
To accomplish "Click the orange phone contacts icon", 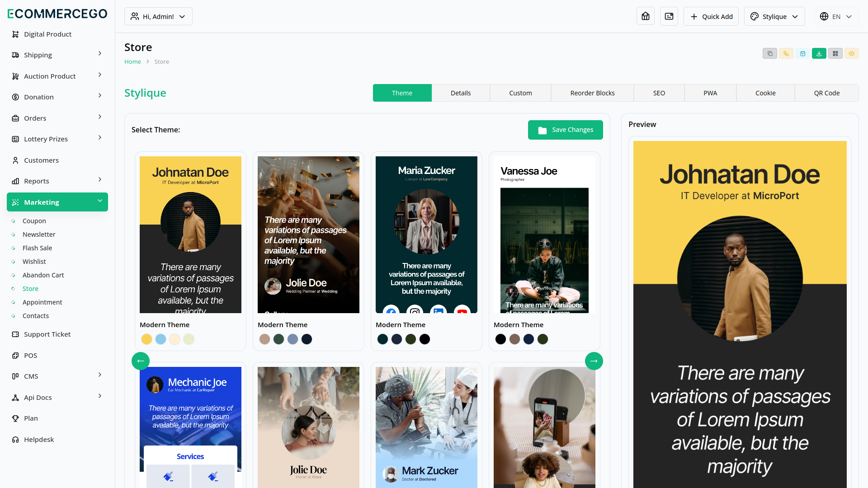I will 786,53.
